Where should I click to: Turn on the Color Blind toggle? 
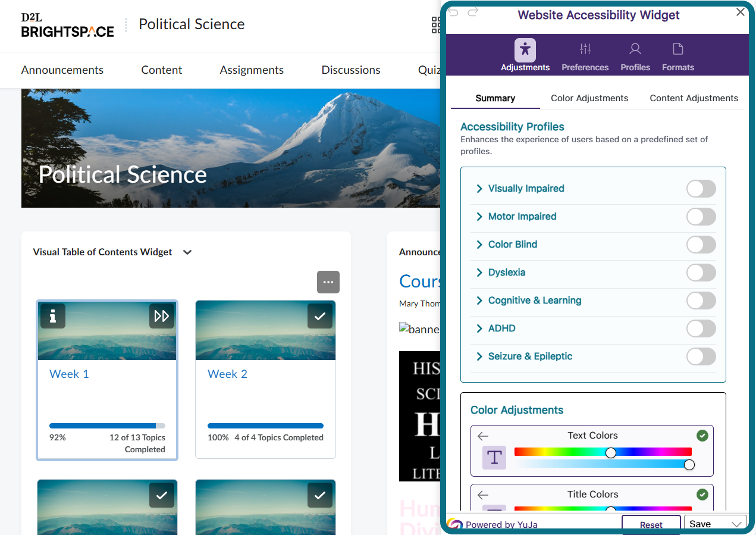click(701, 245)
